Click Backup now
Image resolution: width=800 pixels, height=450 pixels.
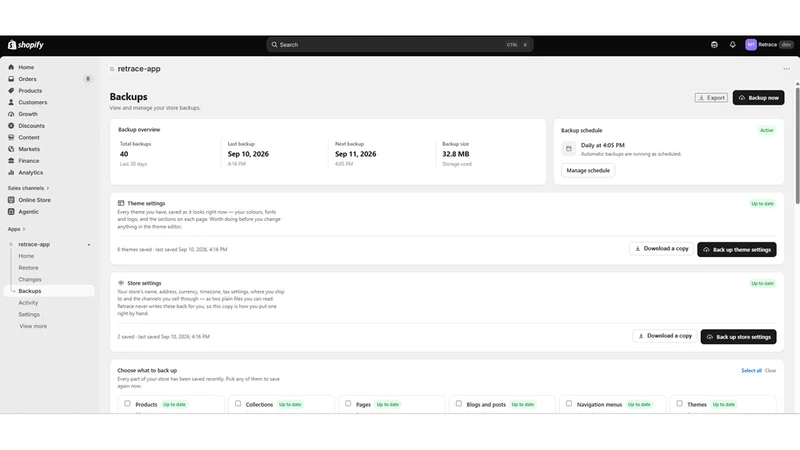pyautogui.click(x=759, y=97)
